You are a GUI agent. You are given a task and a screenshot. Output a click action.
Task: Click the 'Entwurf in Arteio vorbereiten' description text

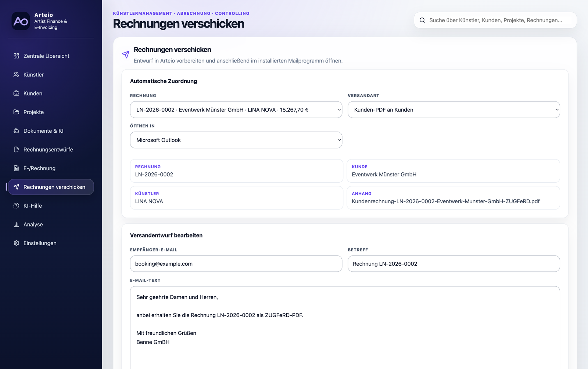(238, 61)
